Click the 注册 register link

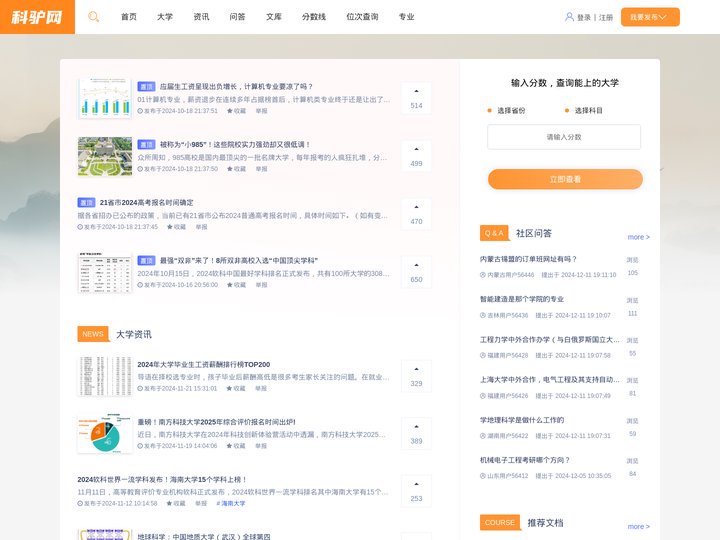click(x=606, y=17)
